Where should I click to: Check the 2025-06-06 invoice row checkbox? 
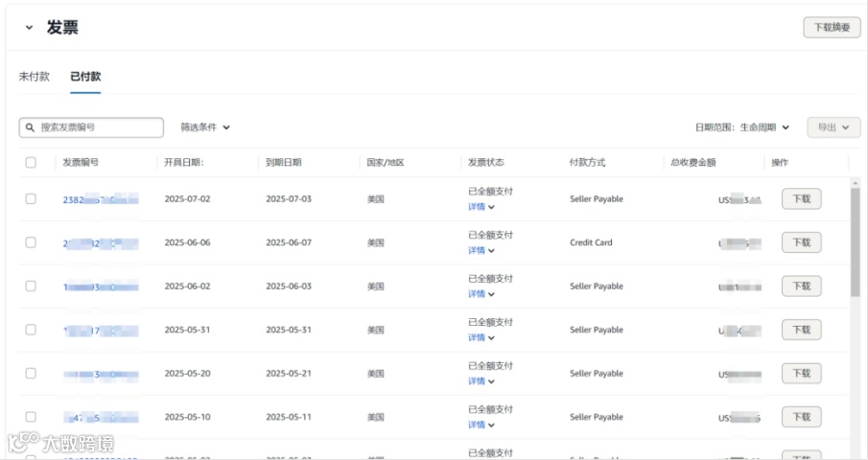(x=31, y=242)
